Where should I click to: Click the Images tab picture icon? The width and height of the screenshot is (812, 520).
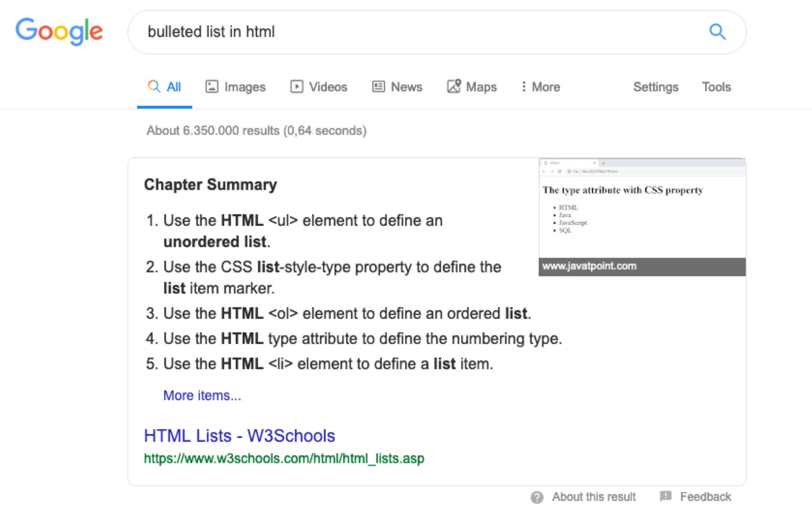(x=212, y=86)
